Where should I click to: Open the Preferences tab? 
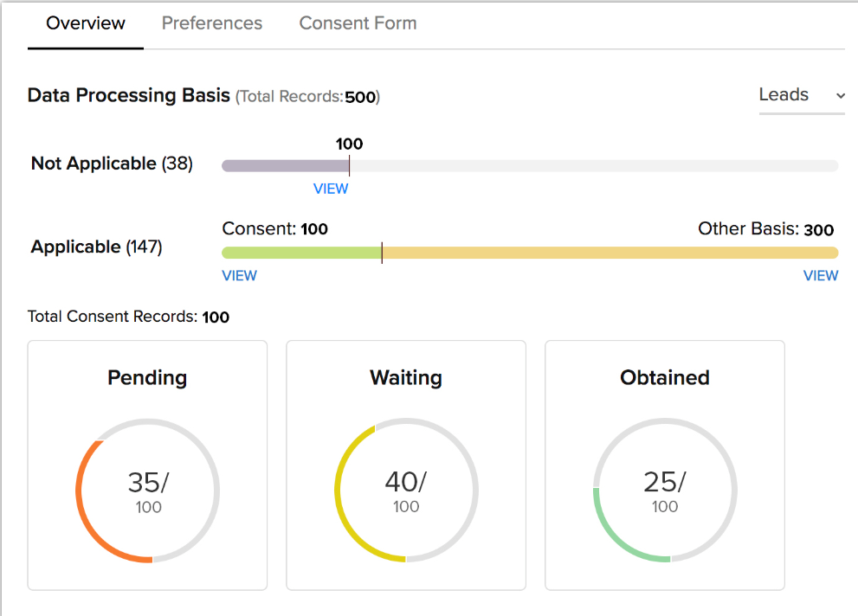pos(212,23)
